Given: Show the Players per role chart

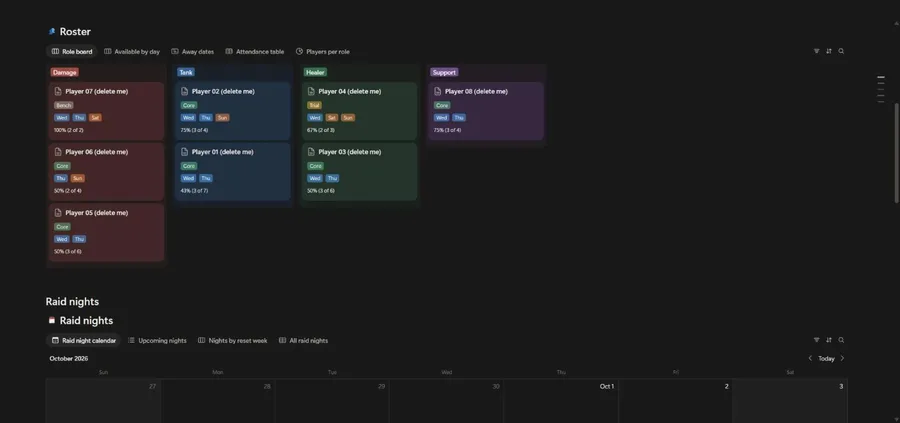Looking at the screenshot, I should point(322,52).
